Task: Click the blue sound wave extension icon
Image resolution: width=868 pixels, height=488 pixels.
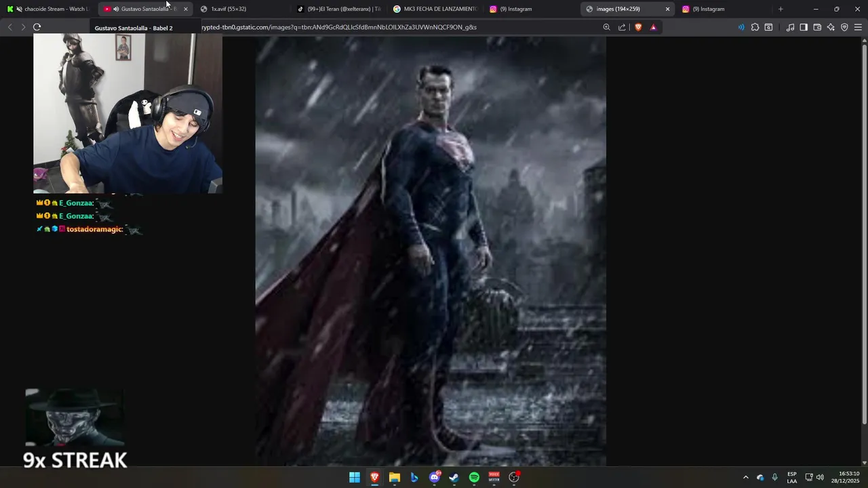Action: [x=741, y=27]
